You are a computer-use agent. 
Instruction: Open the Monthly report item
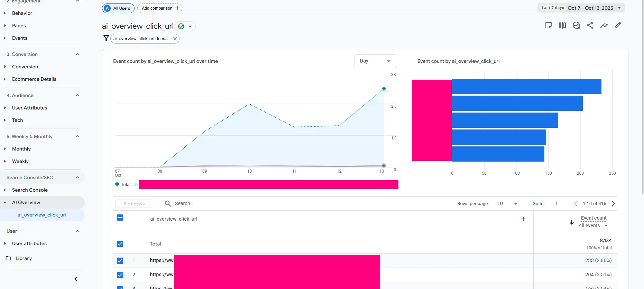coord(21,149)
